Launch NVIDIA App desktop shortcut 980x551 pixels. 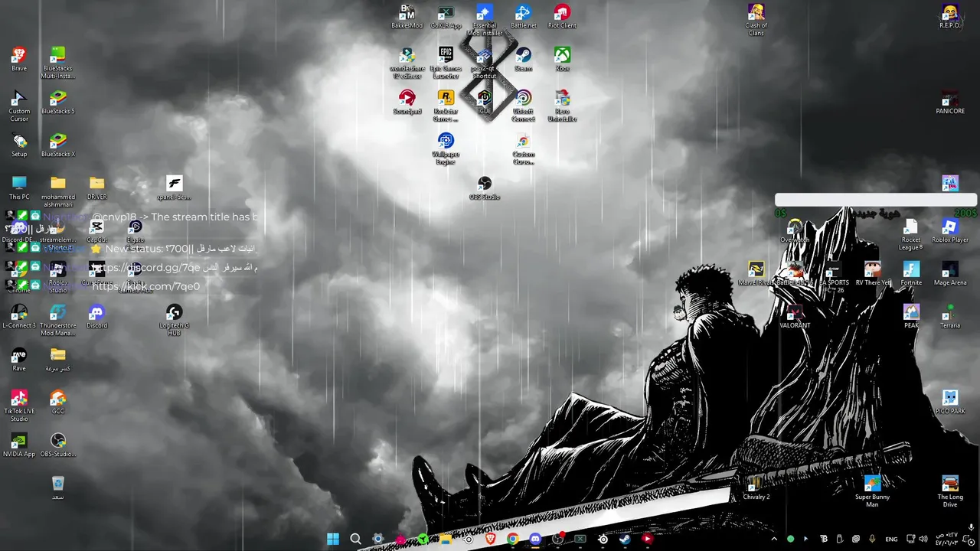(19, 445)
